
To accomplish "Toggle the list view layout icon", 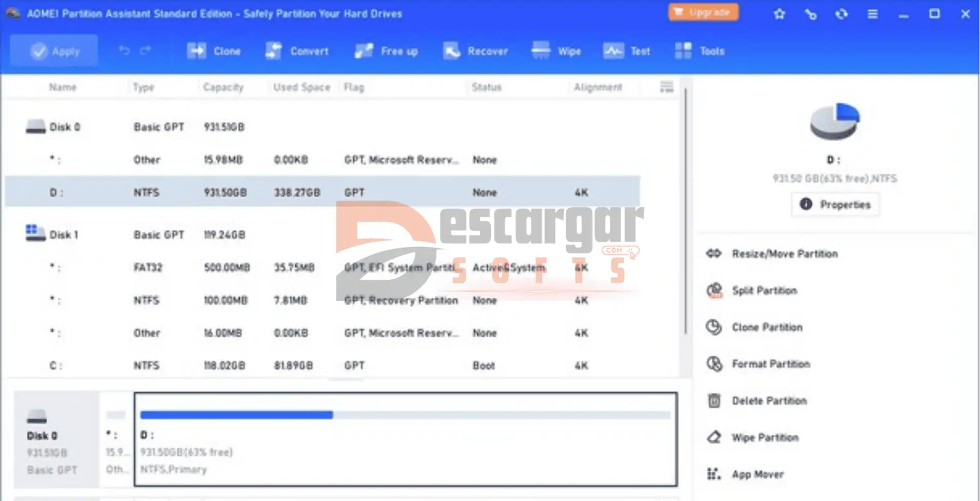I will point(666,87).
